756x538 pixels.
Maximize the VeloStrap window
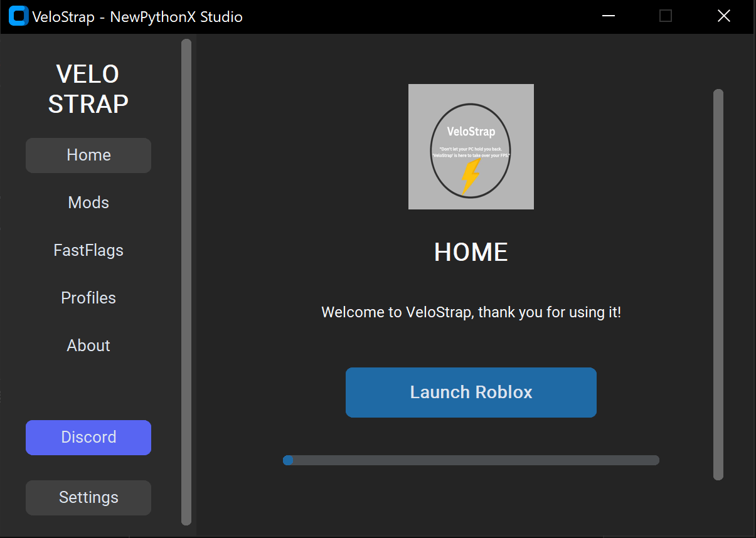point(666,16)
